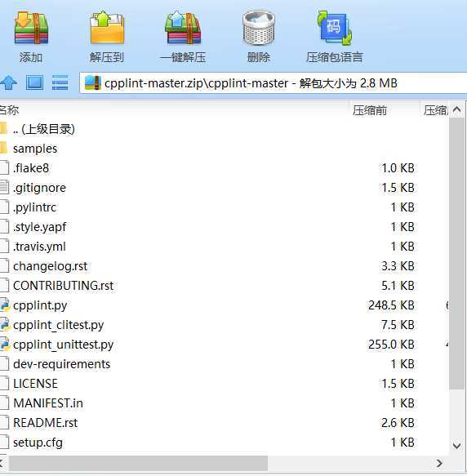Go up one level with the blue arrow
467x476 pixels.
point(9,82)
